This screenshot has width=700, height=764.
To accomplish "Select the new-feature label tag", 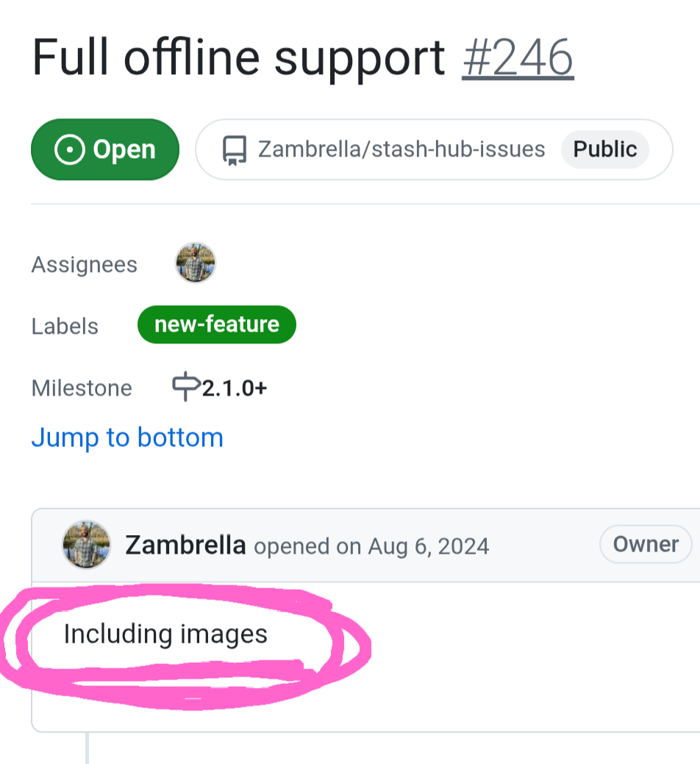I will (217, 325).
